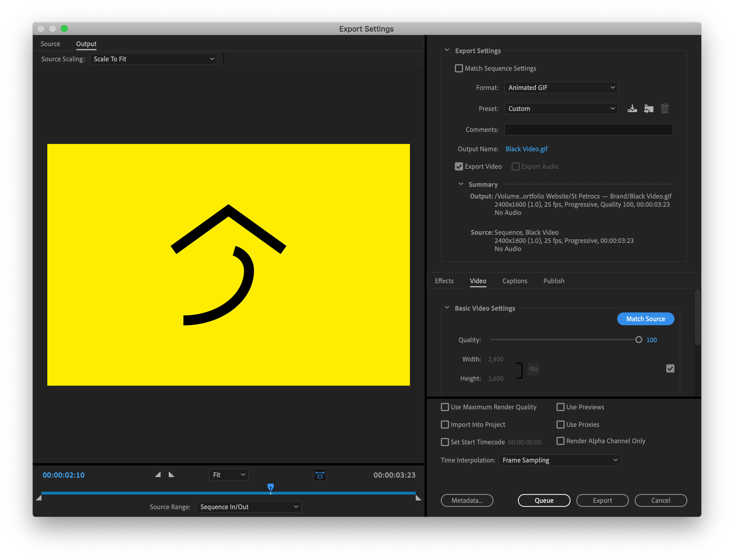The width and height of the screenshot is (734, 560).
Task: Open the Time Interpolation dropdown
Action: click(560, 460)
